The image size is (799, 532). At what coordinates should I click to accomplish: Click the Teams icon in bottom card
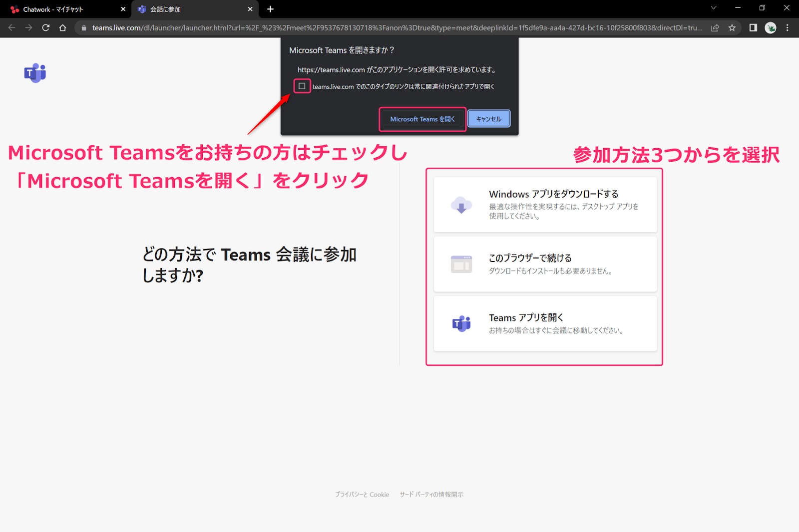[x=461, y=323]
